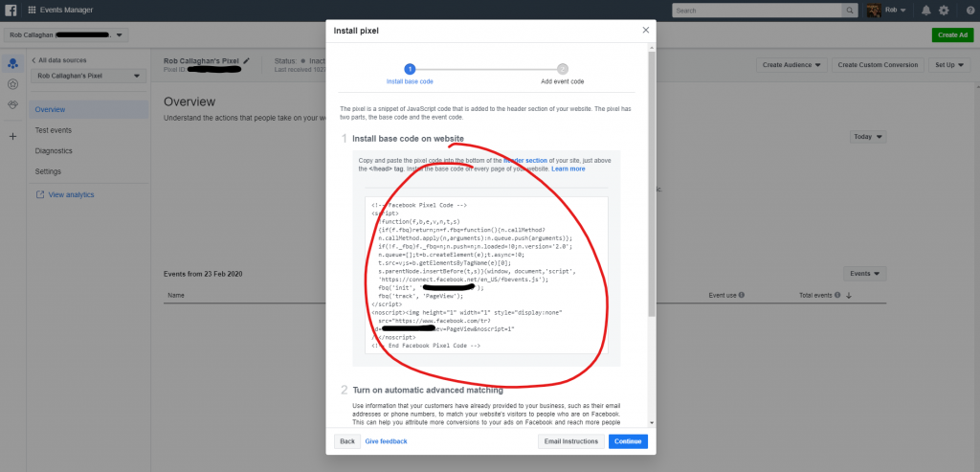The image size is (980, 472).
Task: Select the star icon in left sidebar
Action: [x=12, y=83]
